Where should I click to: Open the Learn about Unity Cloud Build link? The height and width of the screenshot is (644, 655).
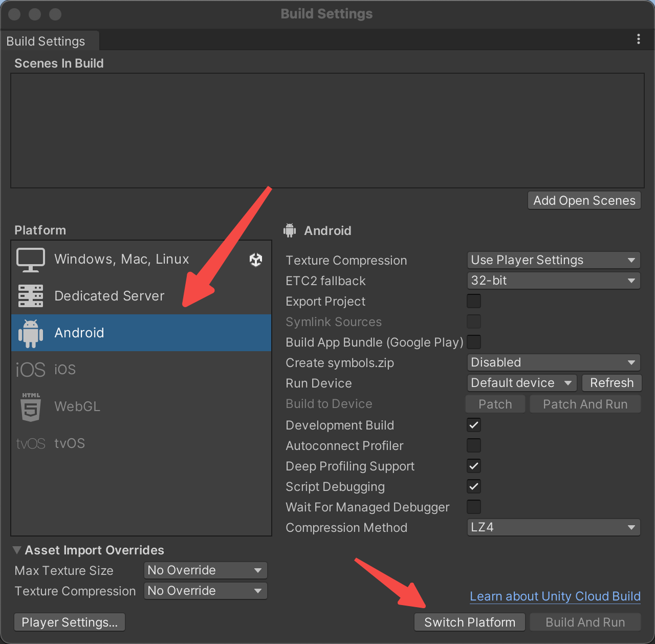click(555, 596)
